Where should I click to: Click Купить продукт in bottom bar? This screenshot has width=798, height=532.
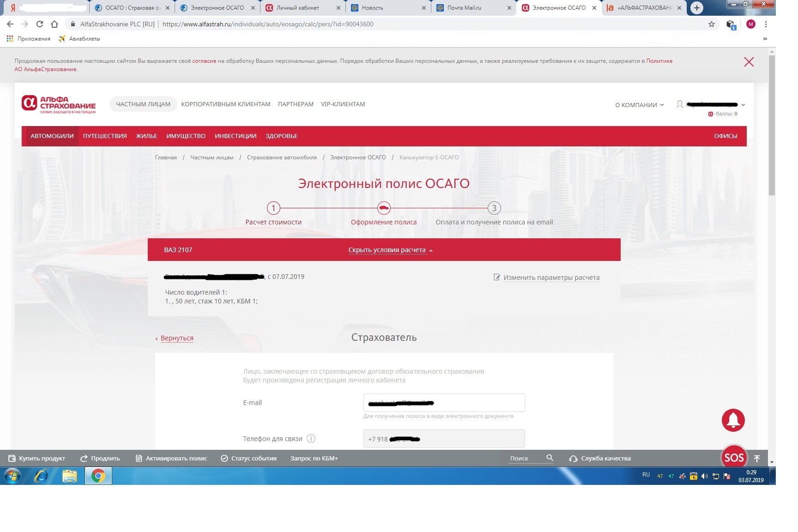[x=37, y=459]
